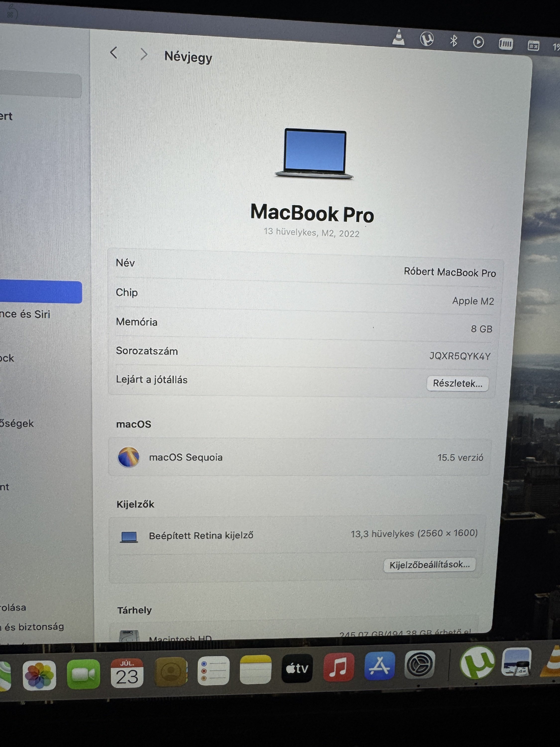
Task: Open App Store in Dock
Action: [379, 666]
